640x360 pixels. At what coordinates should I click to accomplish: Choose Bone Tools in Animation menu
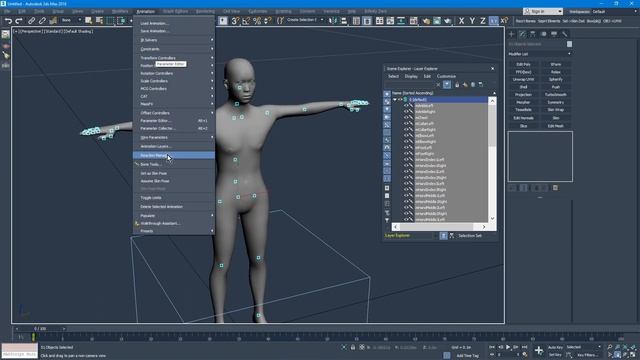(x=174, y=164)
